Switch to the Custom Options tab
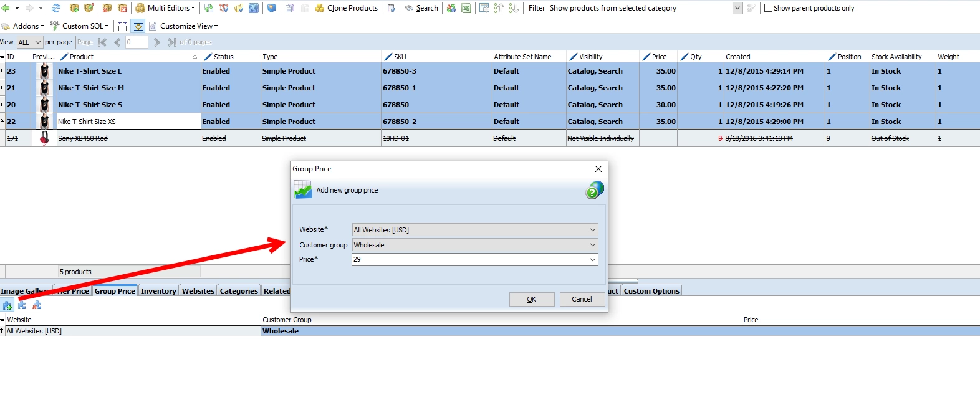 (651, 291)
